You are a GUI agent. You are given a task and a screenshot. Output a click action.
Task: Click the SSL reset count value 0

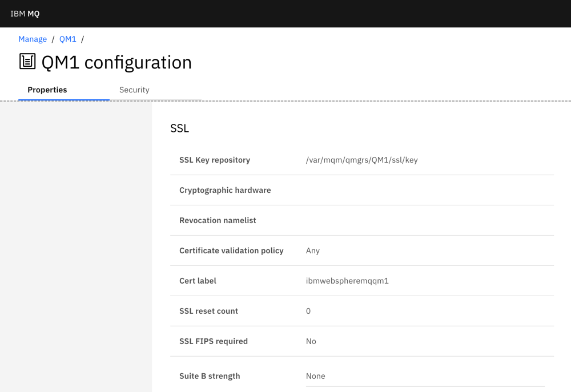308,311
